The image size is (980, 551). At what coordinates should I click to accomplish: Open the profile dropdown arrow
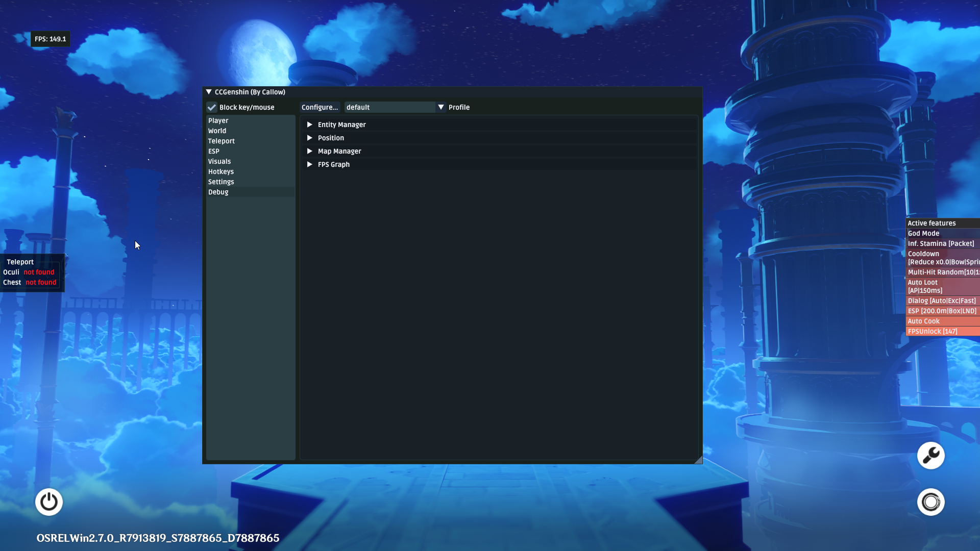pyautogui.click(x=441, y=107)
